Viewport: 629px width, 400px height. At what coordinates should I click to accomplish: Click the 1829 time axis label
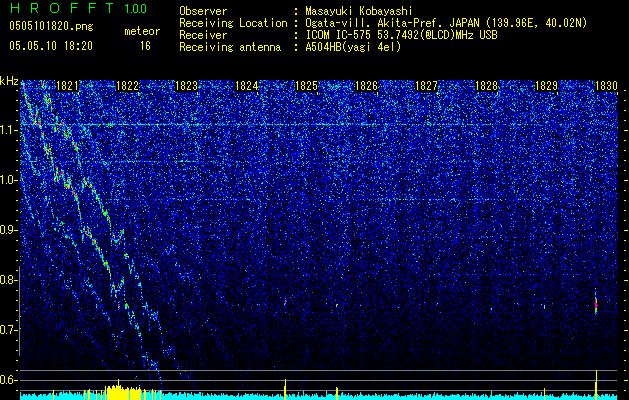click(546, 86)
